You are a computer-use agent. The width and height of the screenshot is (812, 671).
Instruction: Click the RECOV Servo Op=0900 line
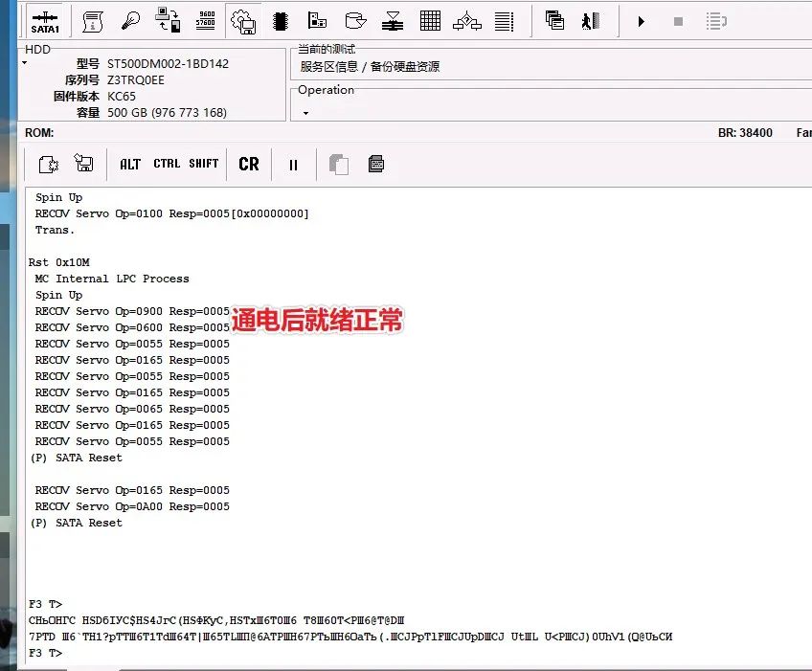(x=132, y=311)
